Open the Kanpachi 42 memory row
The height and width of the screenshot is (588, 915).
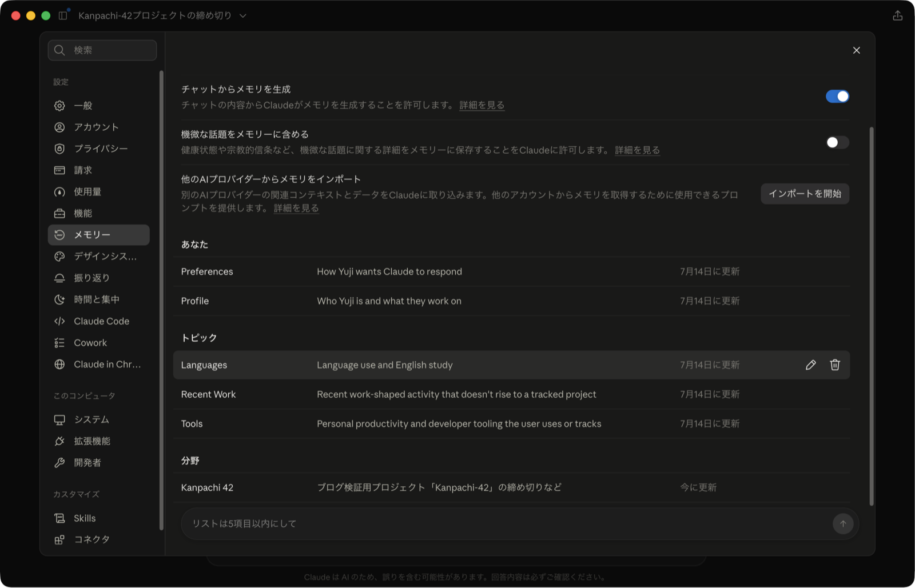pos(511,487)
